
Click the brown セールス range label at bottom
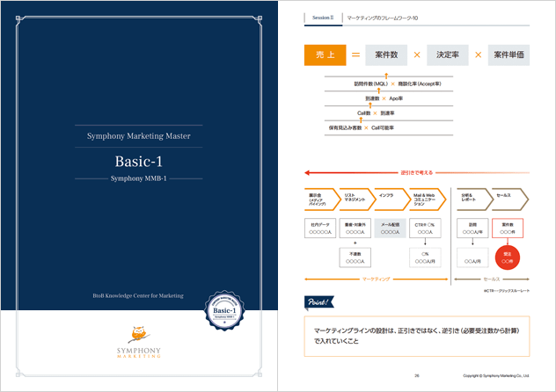pyautogui.click(x=492, y=279)
